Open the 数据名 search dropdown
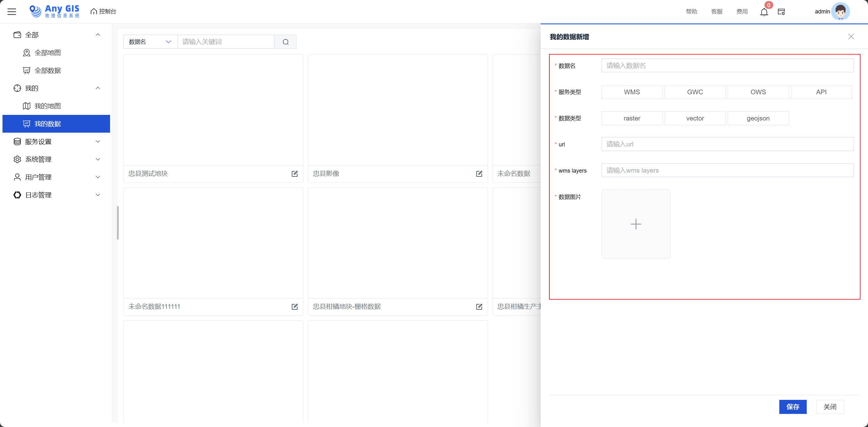Image resolution: width=868 pixels, height=427 pixels. [150, 42]
